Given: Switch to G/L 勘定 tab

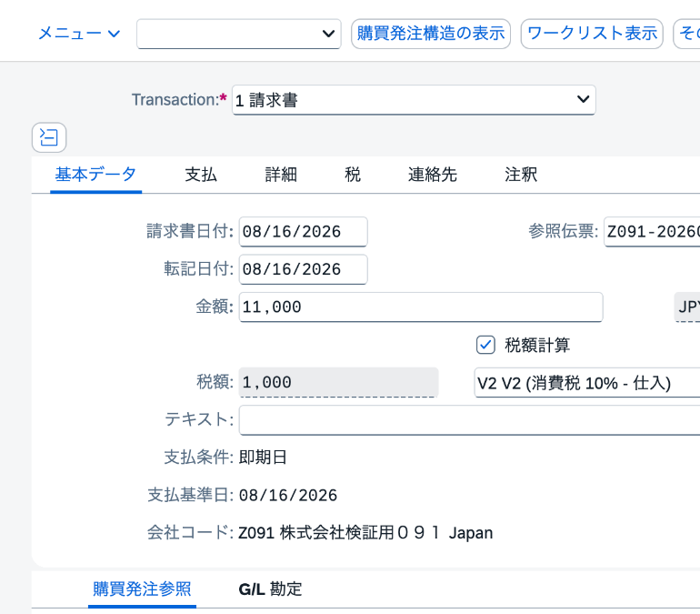Looking at the screenshot, I should pyautogui.click(x=271, y=589).
